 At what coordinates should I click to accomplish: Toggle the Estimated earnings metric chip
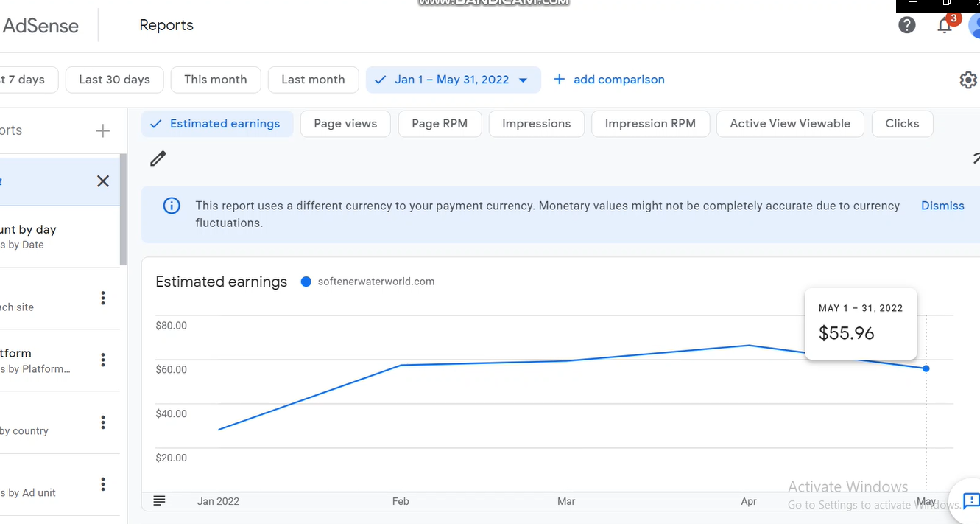(217, 124)
